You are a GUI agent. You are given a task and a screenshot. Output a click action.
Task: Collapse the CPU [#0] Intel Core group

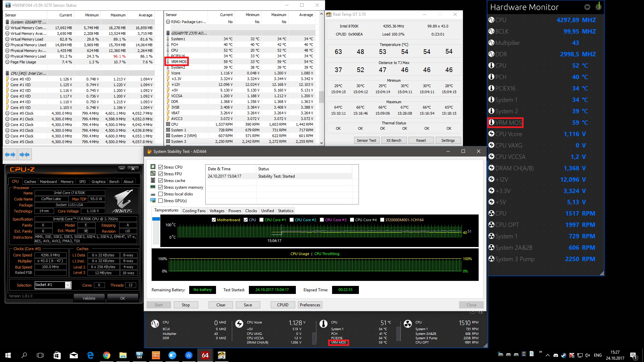pyautogui.click(x=28, y=73)
